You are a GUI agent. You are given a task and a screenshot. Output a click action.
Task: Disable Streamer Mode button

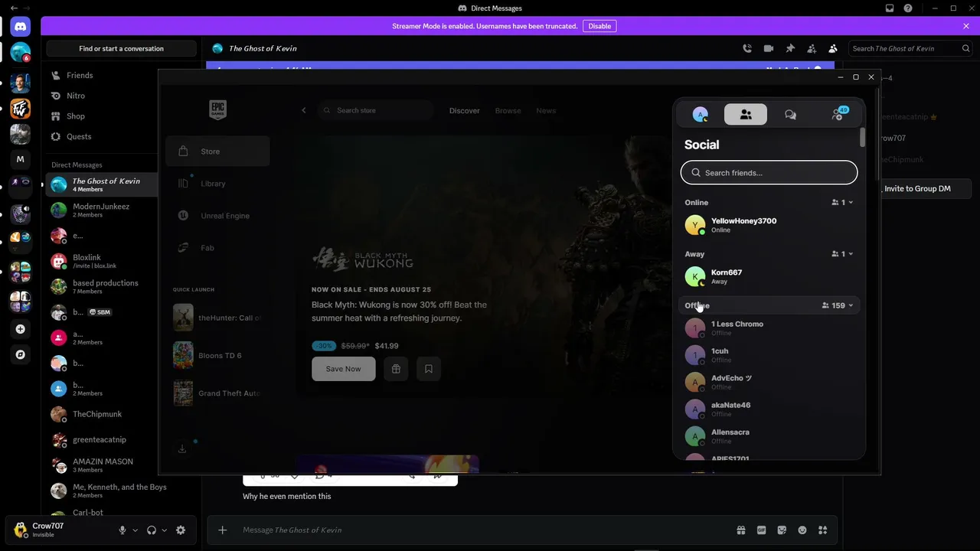[x=599, y=26]
